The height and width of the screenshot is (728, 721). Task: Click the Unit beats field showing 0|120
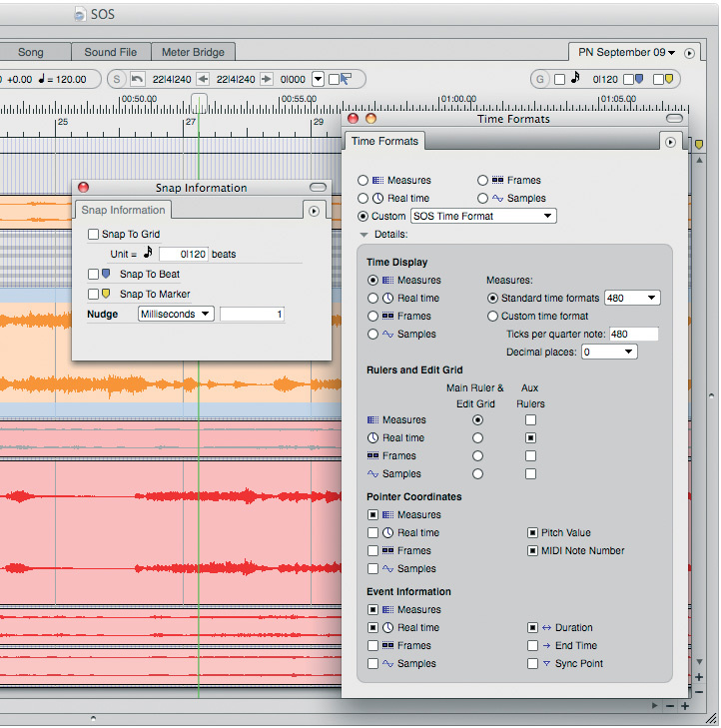click(184, 254)
